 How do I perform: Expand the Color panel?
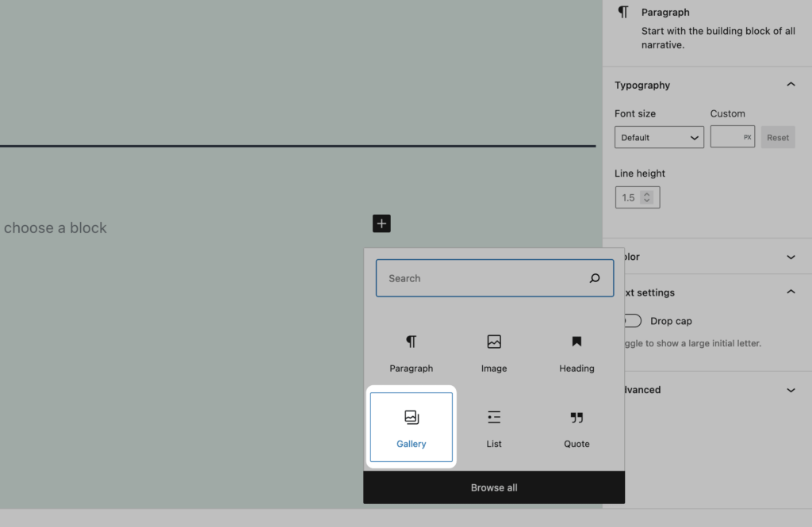tap(791, 256)
